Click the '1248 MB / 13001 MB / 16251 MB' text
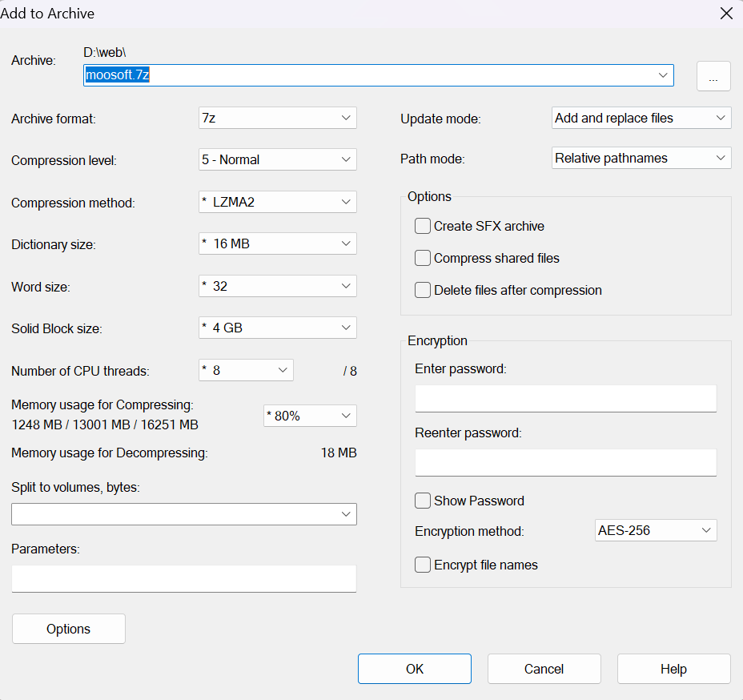Screen dimensions: 743x700 click(x=105, y=424)
